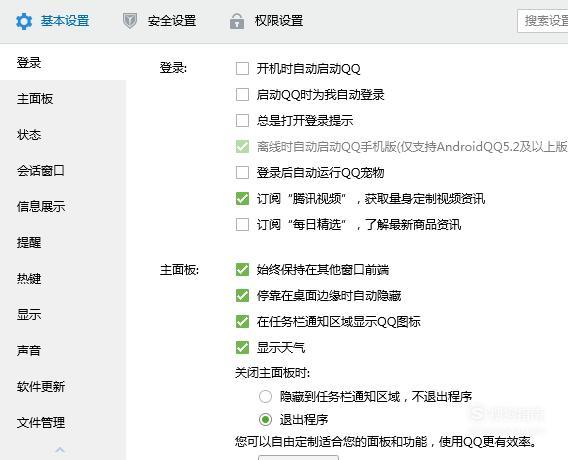Select 软件更新 in the sidebar
The width and height of the screenshot is (568, 460).
(x=41, y=386)
